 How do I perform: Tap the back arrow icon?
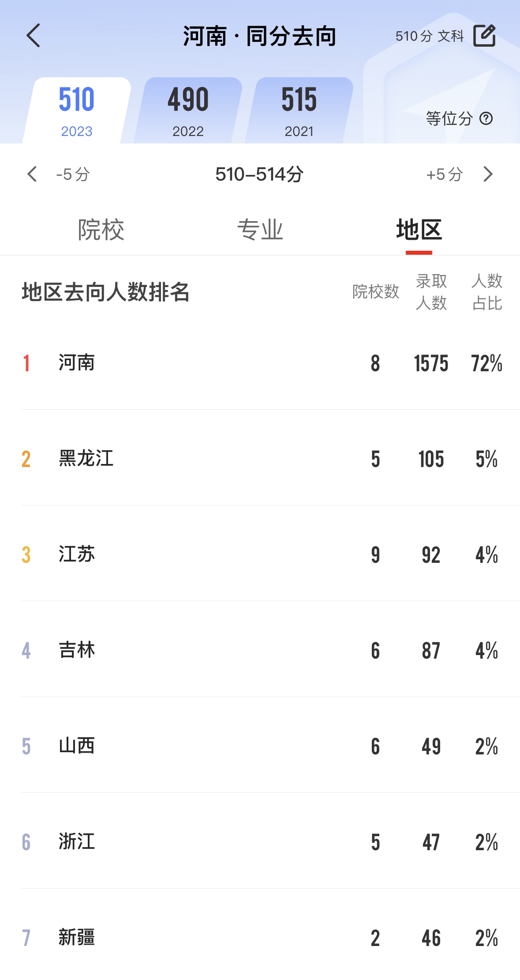click(x=34, y=35)
